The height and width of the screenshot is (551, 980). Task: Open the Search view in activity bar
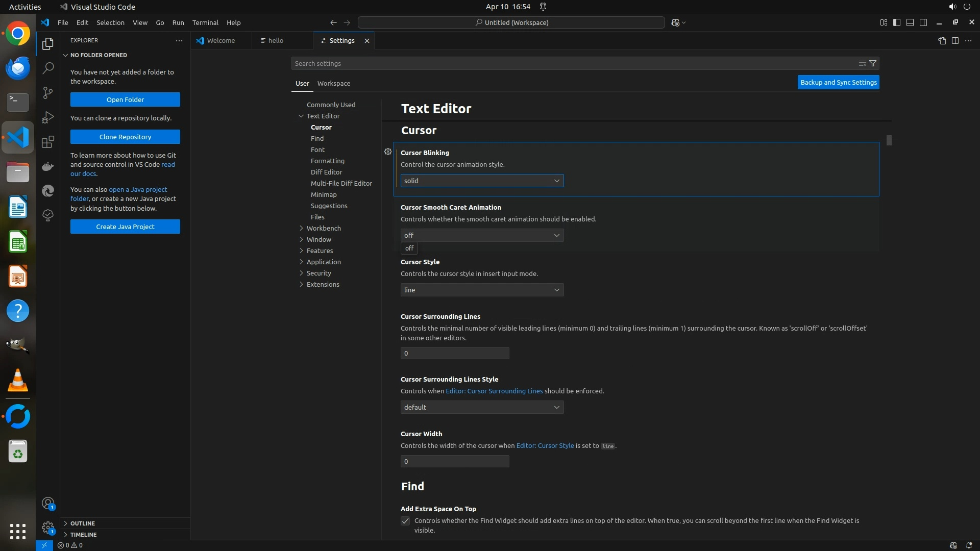click(47, 68)
